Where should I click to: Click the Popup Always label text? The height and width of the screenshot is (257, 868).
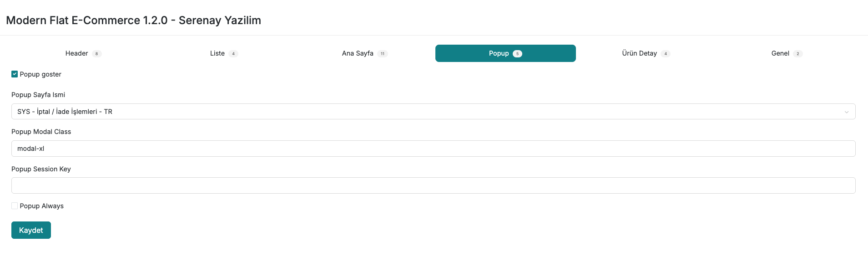coord(42,206)
